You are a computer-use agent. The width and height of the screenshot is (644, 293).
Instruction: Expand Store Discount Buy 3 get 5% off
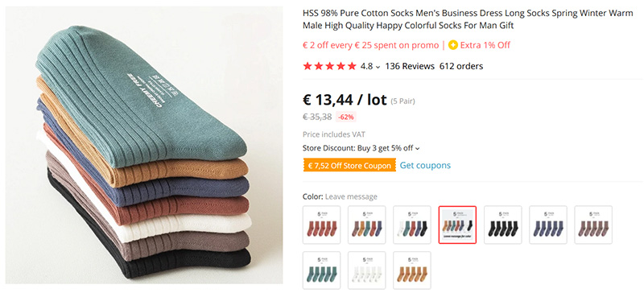click(x=361, y=148)
